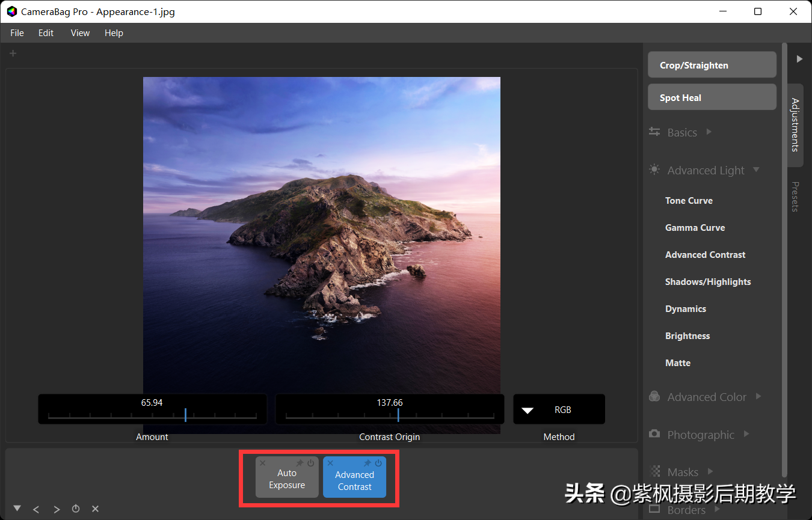The image size is (812, 520).
Task: Click the Masks checkerboard icon
Action: pos(654,471)
